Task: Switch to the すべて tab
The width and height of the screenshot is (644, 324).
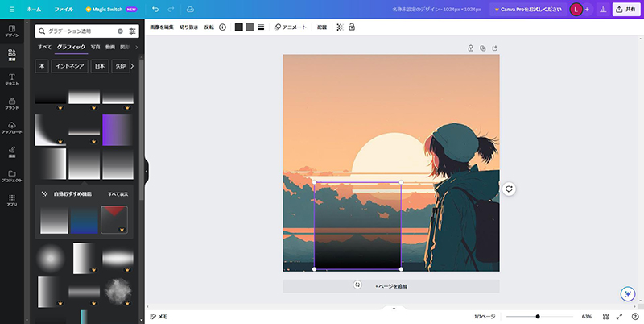Action: (x=45, y=47)
